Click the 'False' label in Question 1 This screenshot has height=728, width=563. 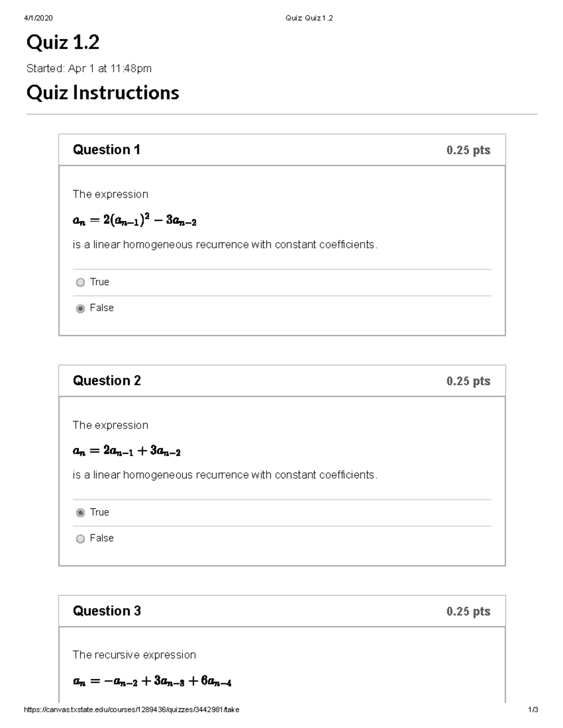102,308
